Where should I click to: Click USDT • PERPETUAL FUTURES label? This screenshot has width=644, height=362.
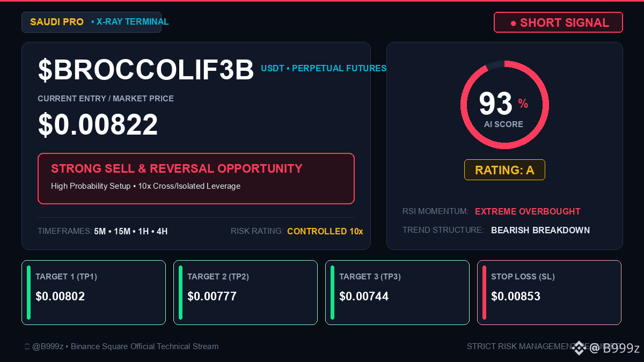[x=324, y=69]
